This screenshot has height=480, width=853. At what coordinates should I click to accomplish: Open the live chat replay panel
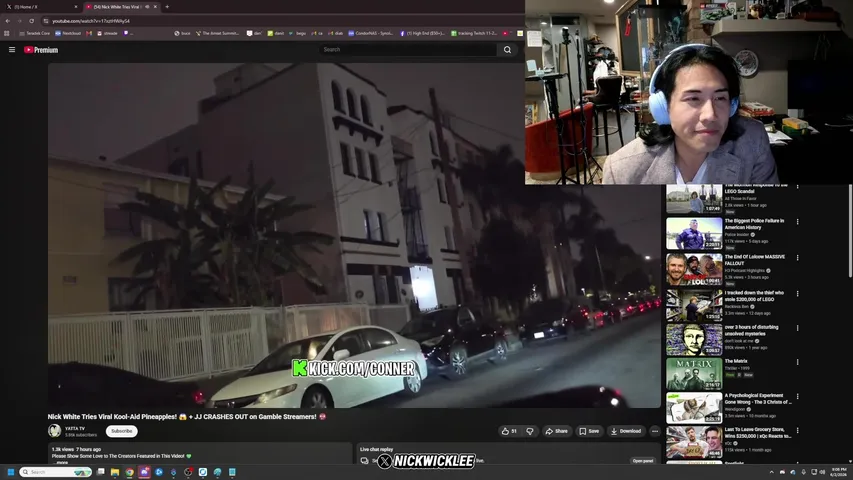pyautogui.click(x=642, y=461)
